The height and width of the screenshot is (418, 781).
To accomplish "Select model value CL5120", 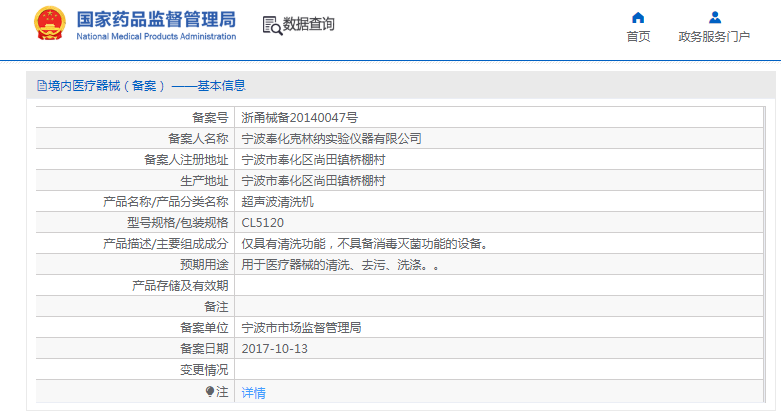I will pyautogui.click(x=262, y=223).
